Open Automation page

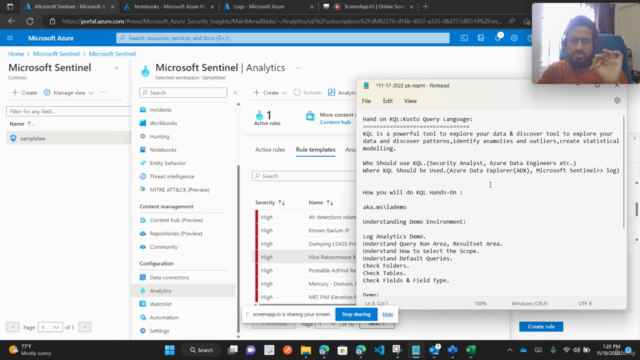[x=164, y=317]
